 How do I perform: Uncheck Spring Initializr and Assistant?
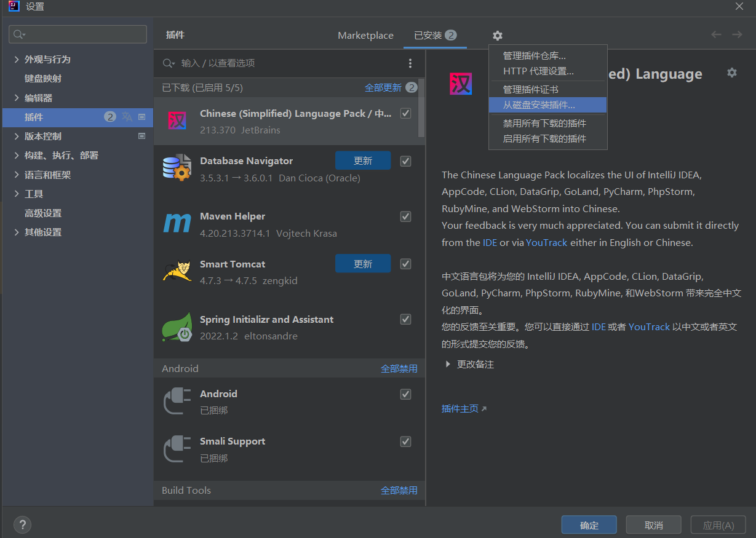(405, 319)
